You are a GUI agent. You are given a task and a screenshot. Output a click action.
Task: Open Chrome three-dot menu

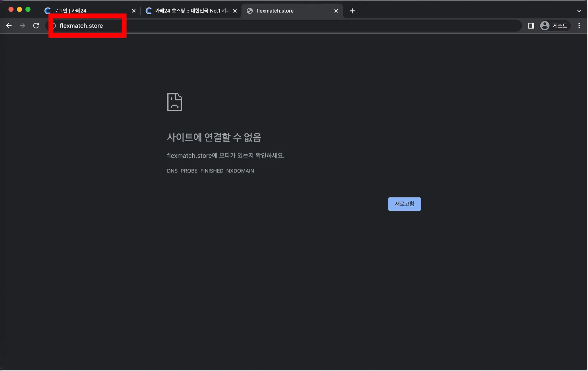pos(579,26)
